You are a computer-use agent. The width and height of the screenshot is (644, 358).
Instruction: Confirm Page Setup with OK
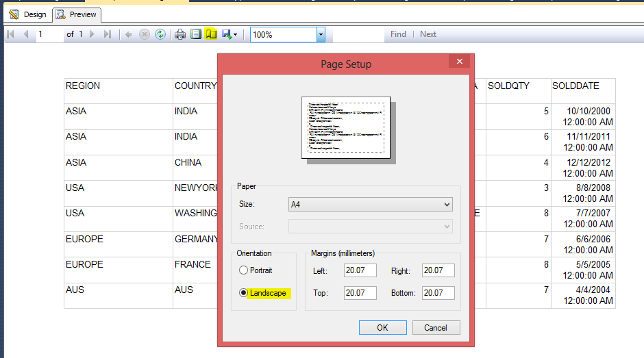[383, 328]
